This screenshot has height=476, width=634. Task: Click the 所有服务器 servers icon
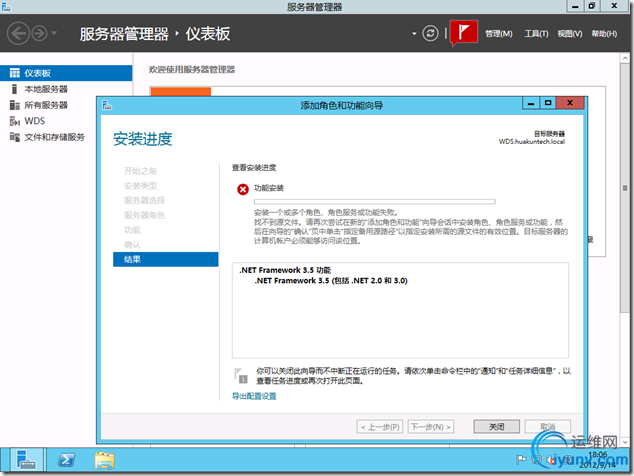point(15,105)
